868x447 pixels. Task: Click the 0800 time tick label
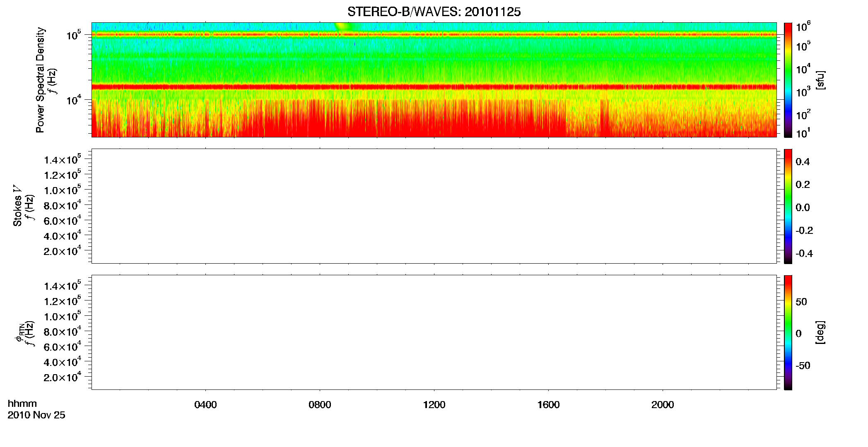point(320,405)
